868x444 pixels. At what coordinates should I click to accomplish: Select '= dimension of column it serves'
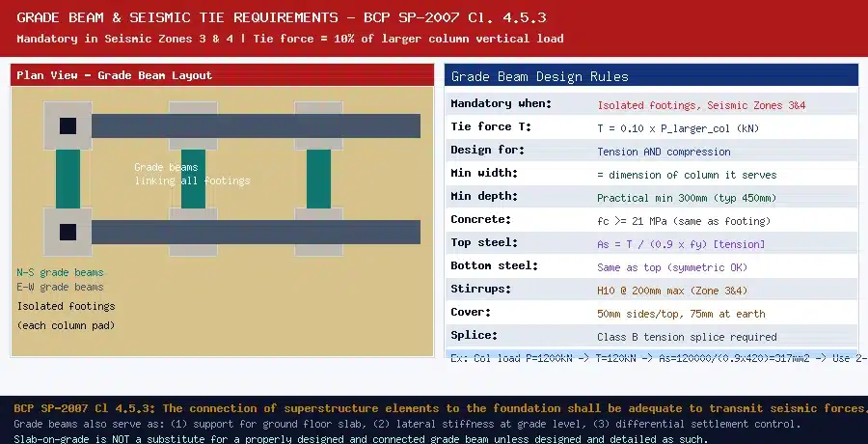[687, 175]
